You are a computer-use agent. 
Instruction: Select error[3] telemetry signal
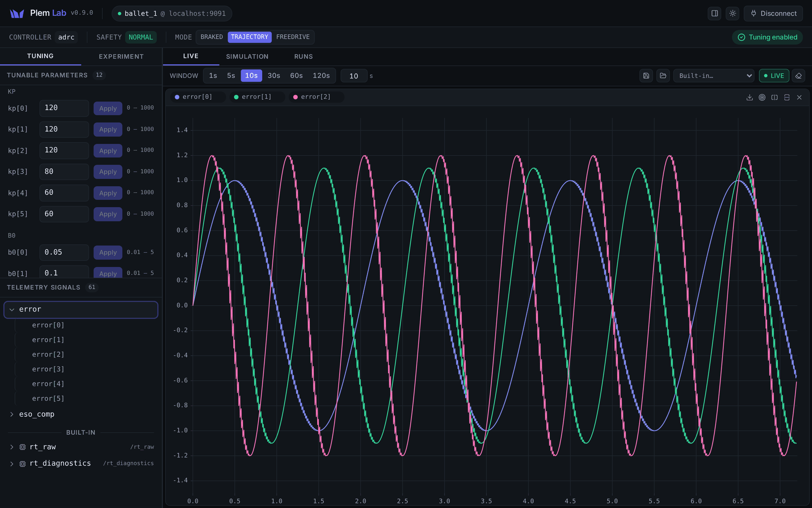coord(48,369)
